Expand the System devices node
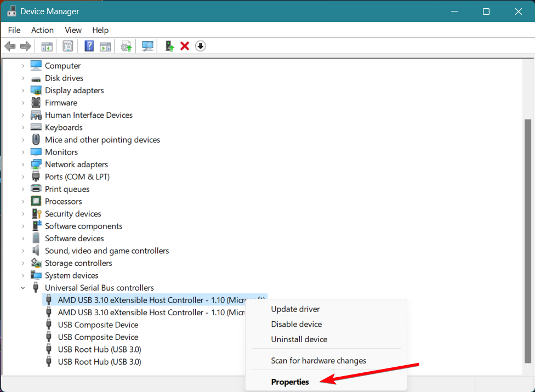 click(x=23, y=275)
